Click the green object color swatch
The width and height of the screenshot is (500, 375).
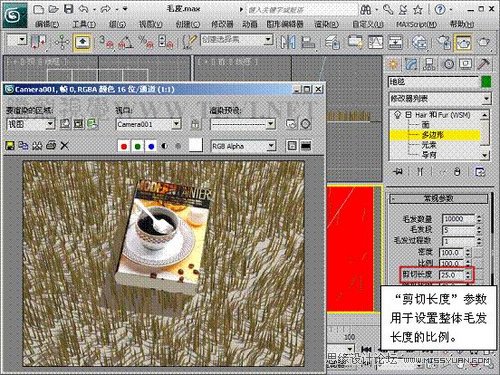click(x=486, y=82)
